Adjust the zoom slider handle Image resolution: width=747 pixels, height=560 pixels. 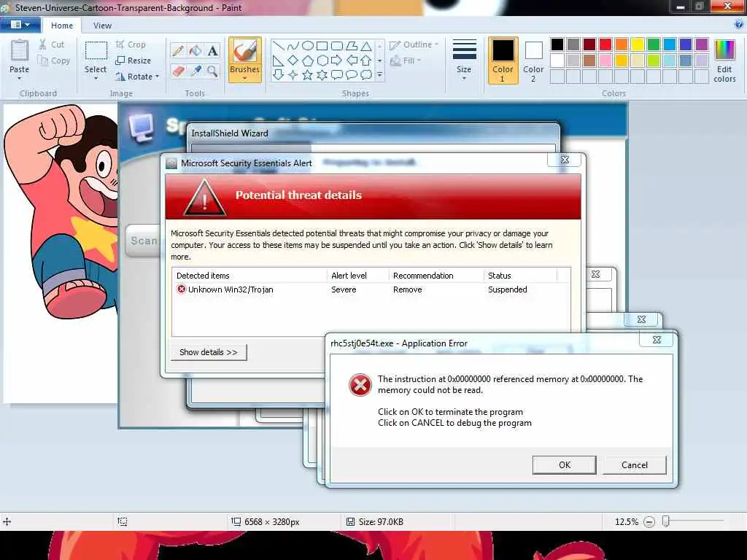click(x=666, y=522)
